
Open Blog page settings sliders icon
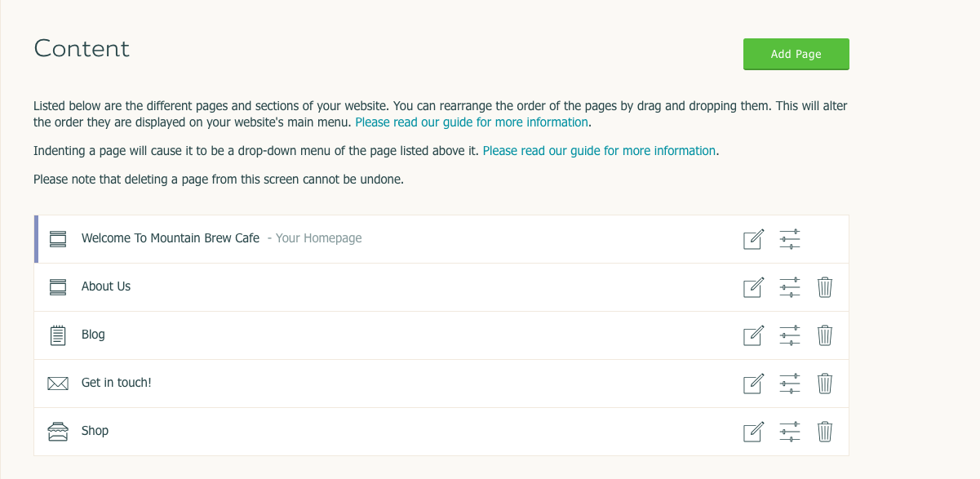790,335
